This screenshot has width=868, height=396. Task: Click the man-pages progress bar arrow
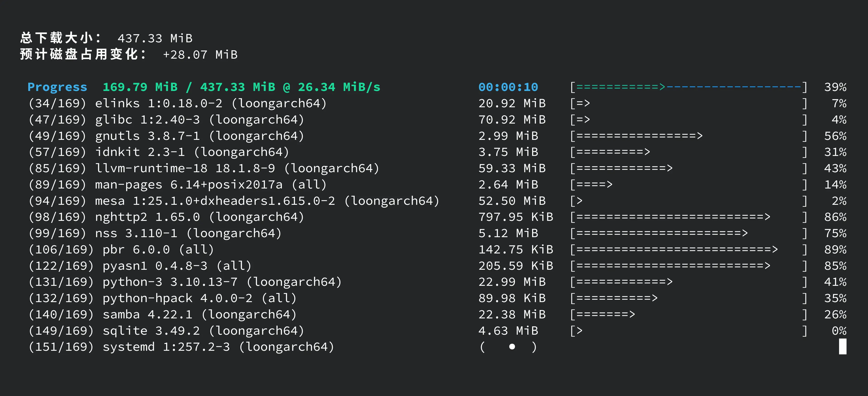(609, 184)
